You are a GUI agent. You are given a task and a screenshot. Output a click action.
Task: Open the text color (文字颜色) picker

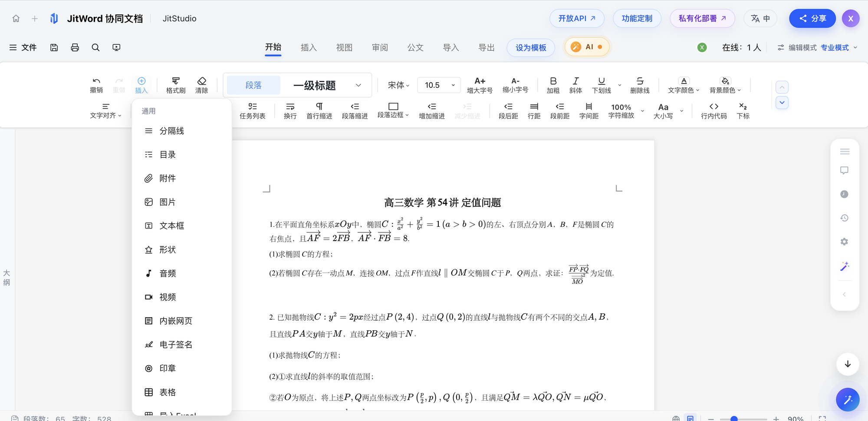tap(684, 85)
